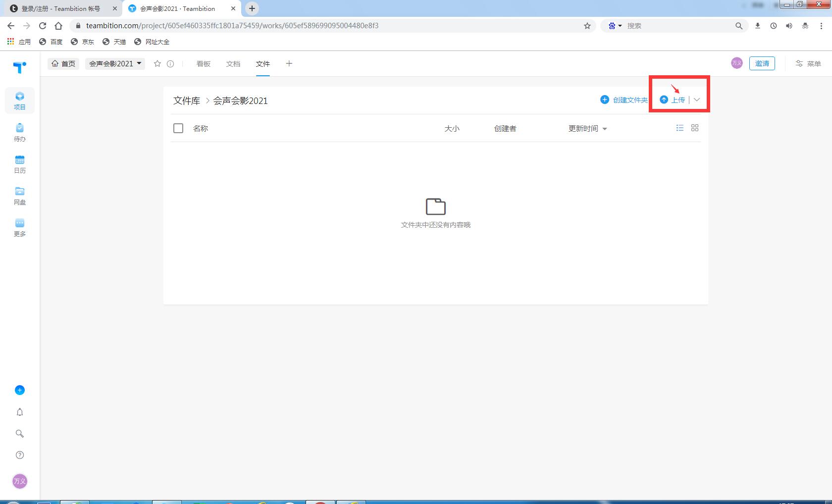Open the 更多 sidebar icon
The image size is (832, 504).
coord(20,228)
